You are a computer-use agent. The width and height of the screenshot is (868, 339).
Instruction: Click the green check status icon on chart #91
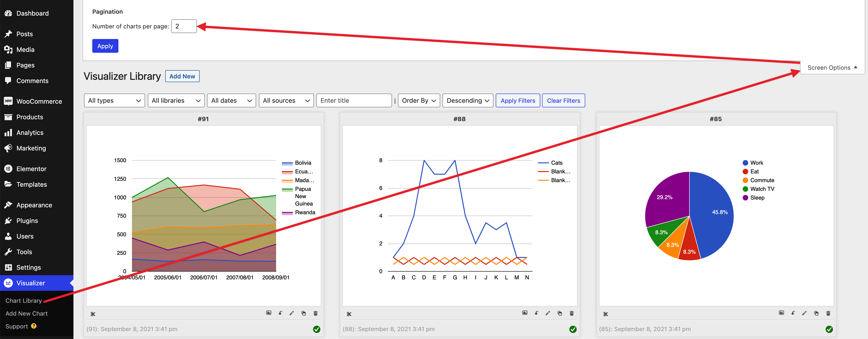(317, 329)
